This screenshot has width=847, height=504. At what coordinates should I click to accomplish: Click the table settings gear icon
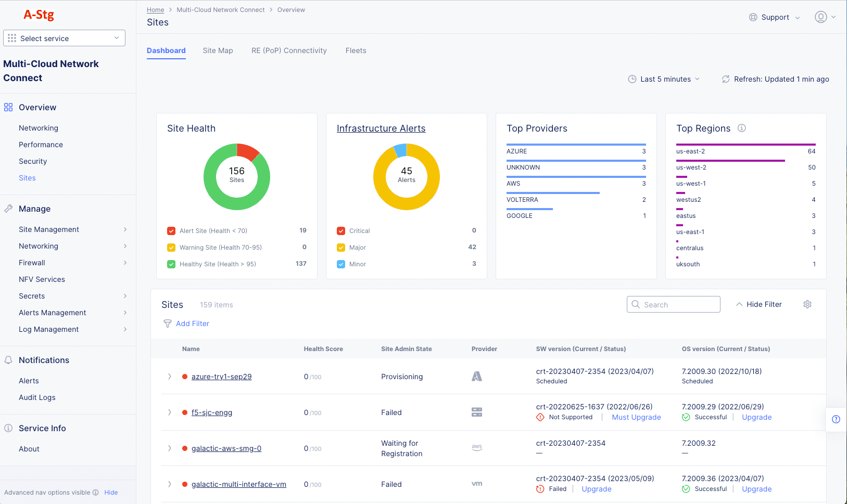(807, 304)
